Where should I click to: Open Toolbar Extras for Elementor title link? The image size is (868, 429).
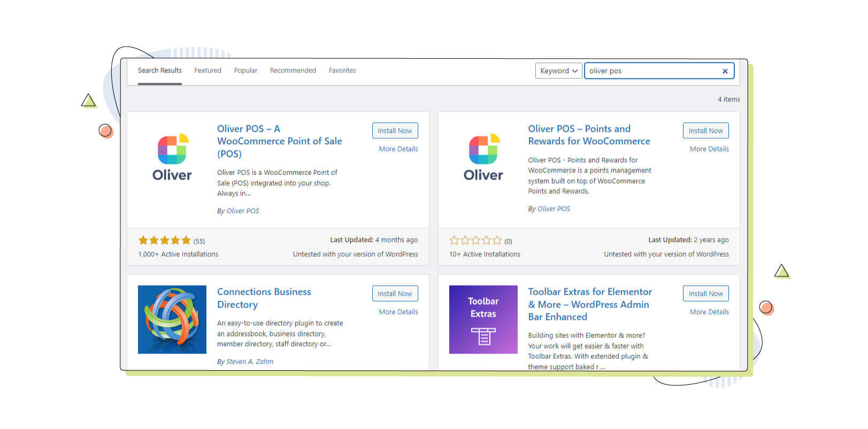(590, 304)
